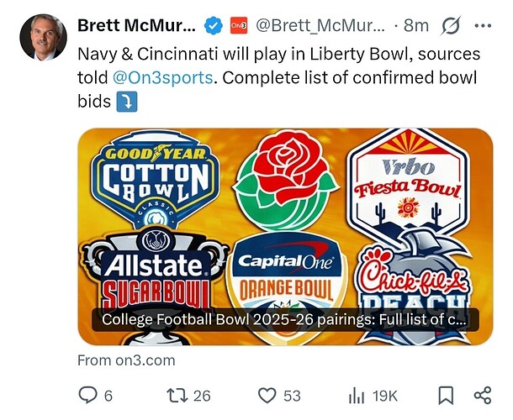
Task: Click the Brett McMur... display name
Action: click(136, 26)
